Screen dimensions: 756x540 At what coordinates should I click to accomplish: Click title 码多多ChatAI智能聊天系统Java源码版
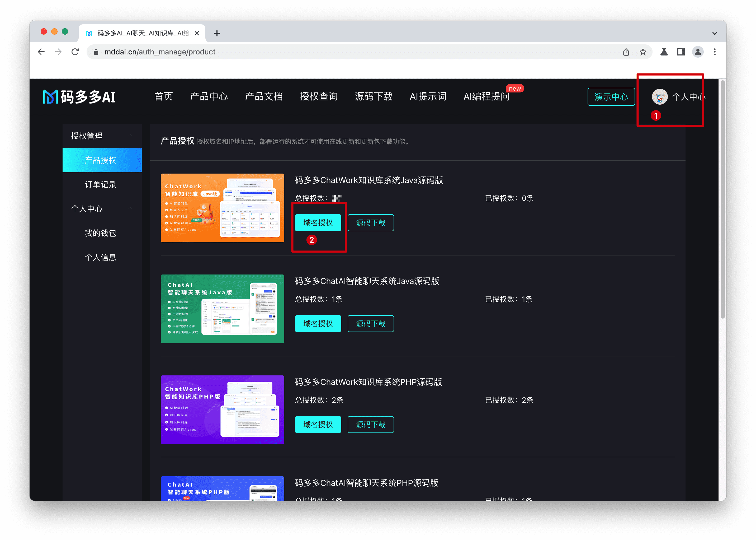tap(367, 281)
